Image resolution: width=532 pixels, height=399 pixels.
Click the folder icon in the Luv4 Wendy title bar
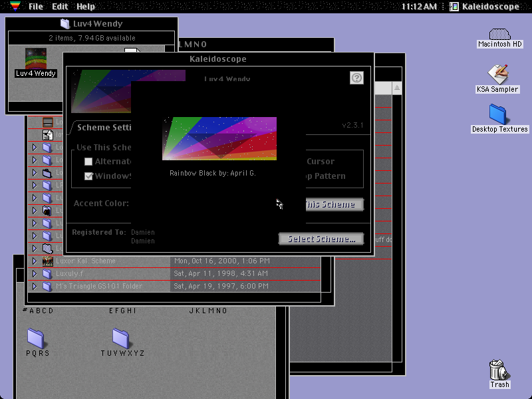(65, 24)
